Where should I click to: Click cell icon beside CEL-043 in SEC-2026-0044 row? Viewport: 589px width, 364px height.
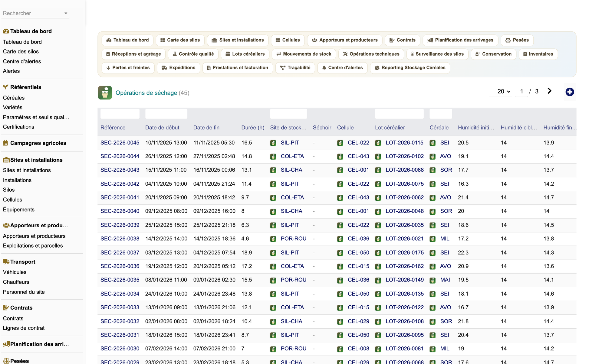coord(340,157)
